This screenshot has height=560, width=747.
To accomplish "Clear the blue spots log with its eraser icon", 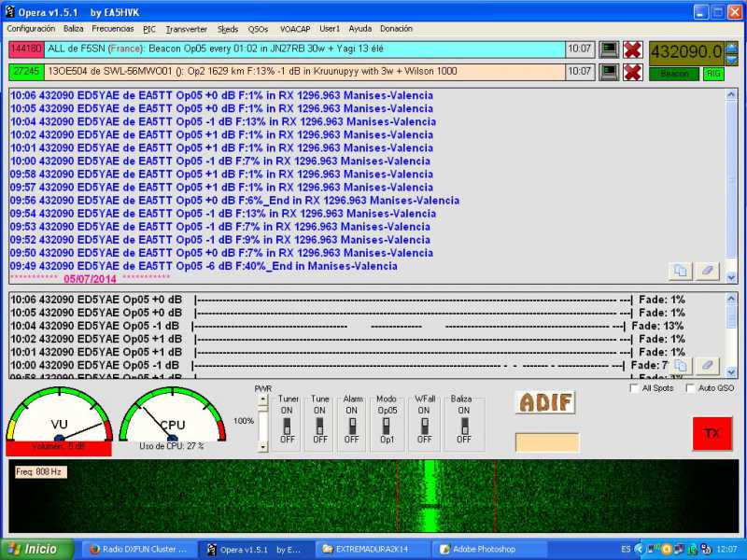I will click(708, 271).
